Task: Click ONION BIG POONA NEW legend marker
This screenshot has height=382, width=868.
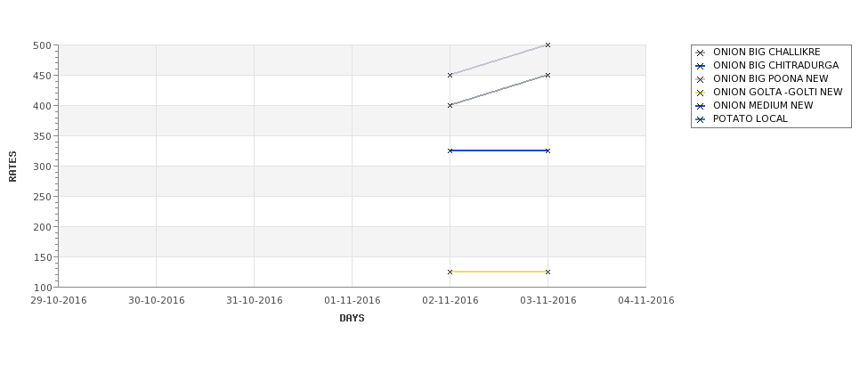Action: pyautogui.click(x=701, y=80)
